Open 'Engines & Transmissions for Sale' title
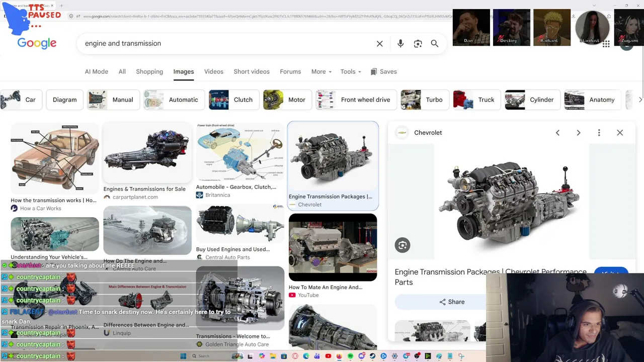The width and height of the screenshot is (644, 362). point(144,189)
